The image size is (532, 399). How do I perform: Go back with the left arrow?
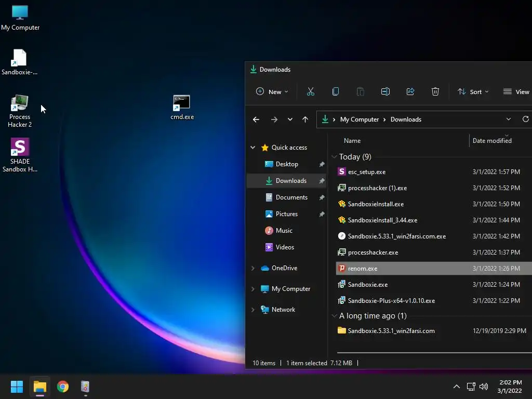pos(256,119)
